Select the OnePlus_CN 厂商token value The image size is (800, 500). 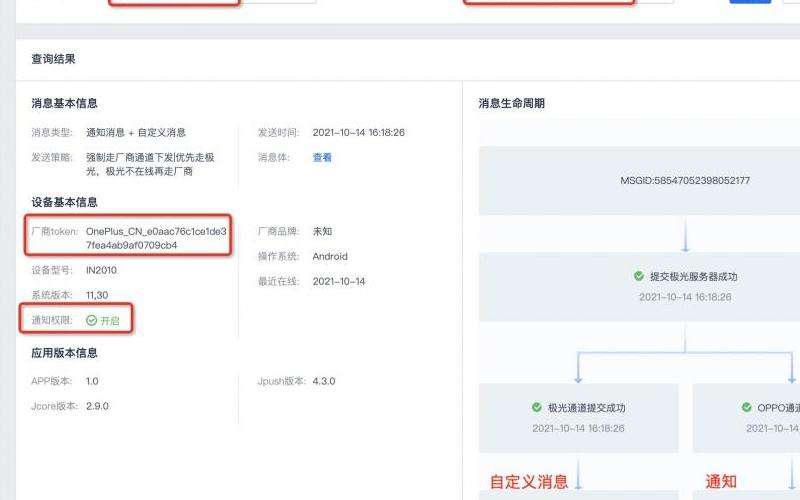click(x=155, y=238)
